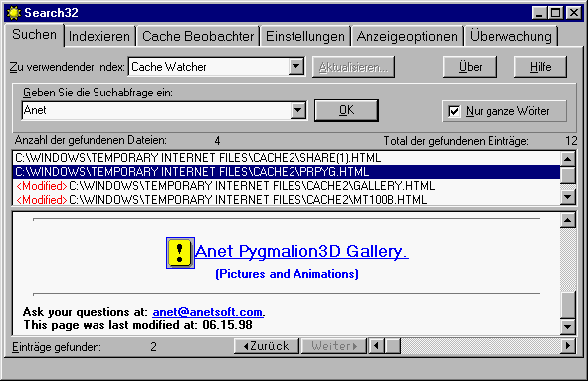Click the Hilfe button

540,67
